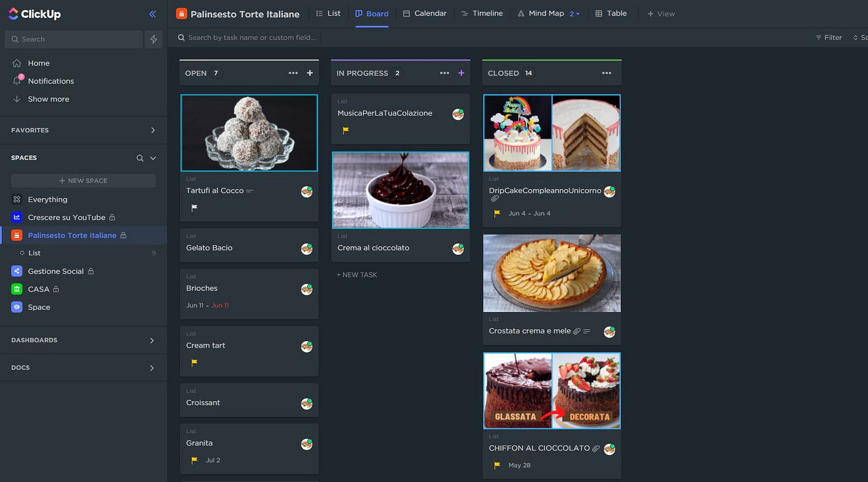868x482 pixels.
Task: Select Everything in Spaces list
Action: 48,200
